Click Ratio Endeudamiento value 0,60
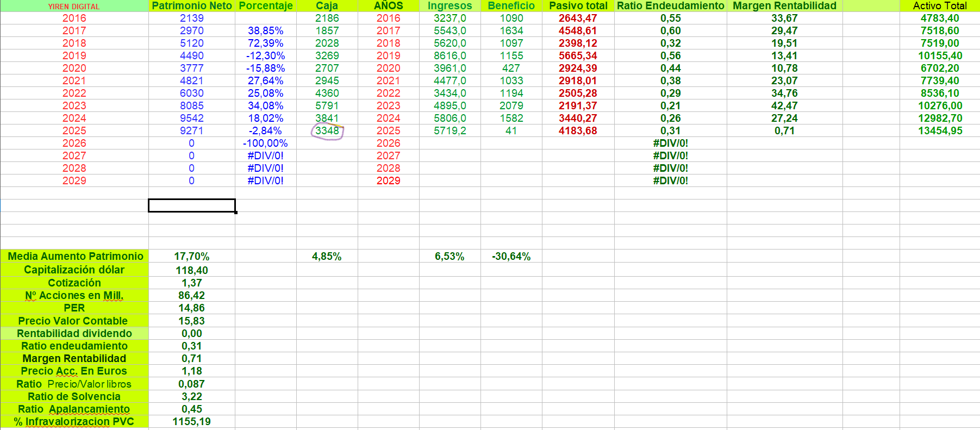Screen dimensions: 980x430 [x=671, y=30]
